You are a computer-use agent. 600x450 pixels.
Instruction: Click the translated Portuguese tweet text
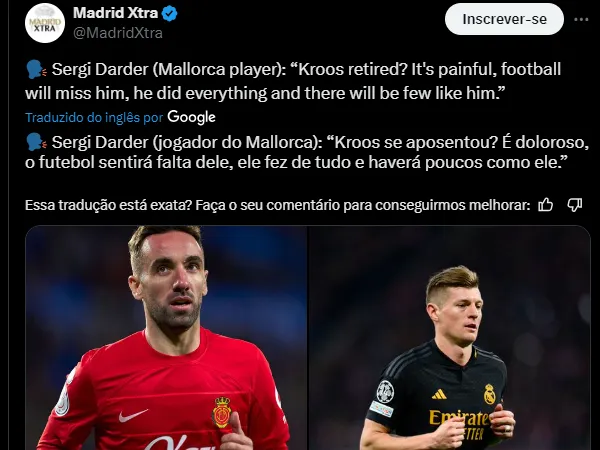(x=307, y=152)
